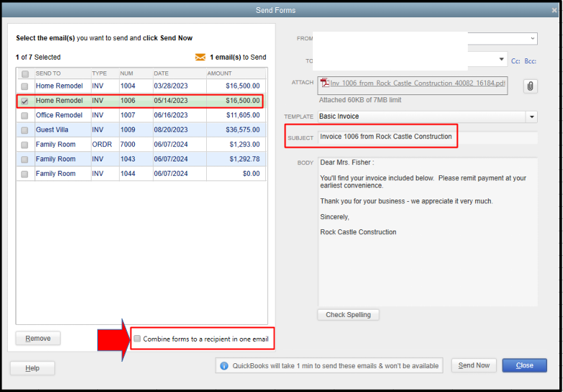Check the Office Remodel invoice 1007 checkbox

click(25, 116)
